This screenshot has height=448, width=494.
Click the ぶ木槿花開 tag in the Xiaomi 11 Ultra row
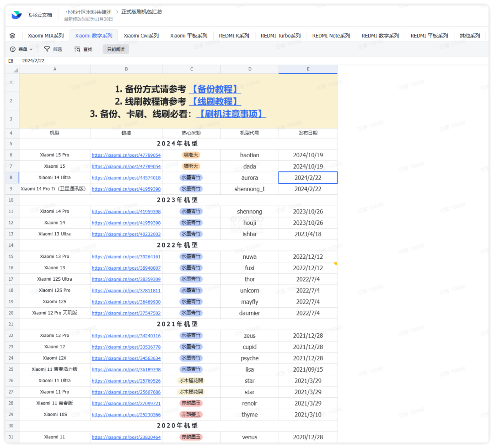coord(191,381)
